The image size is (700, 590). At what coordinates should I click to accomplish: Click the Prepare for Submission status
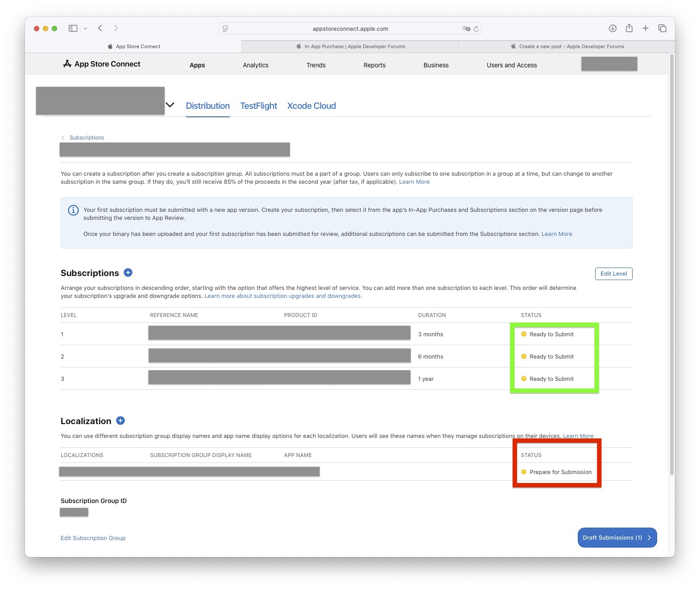[x=556, y=472]
